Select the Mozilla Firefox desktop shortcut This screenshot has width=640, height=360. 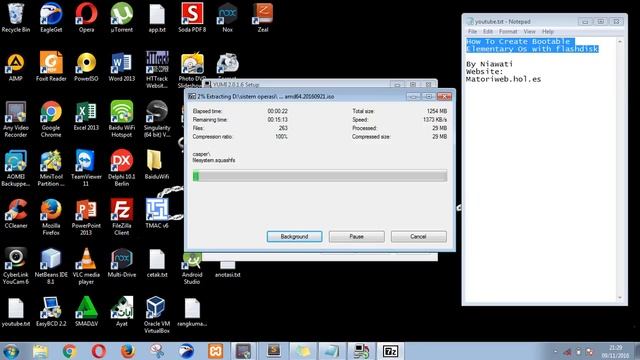(51, 217)
